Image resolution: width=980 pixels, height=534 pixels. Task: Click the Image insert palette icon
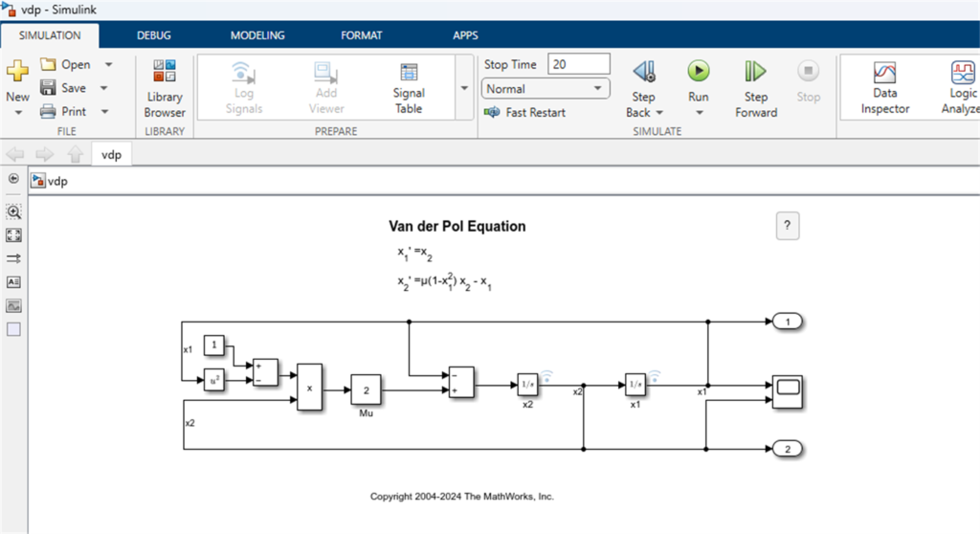coord(13,306)
